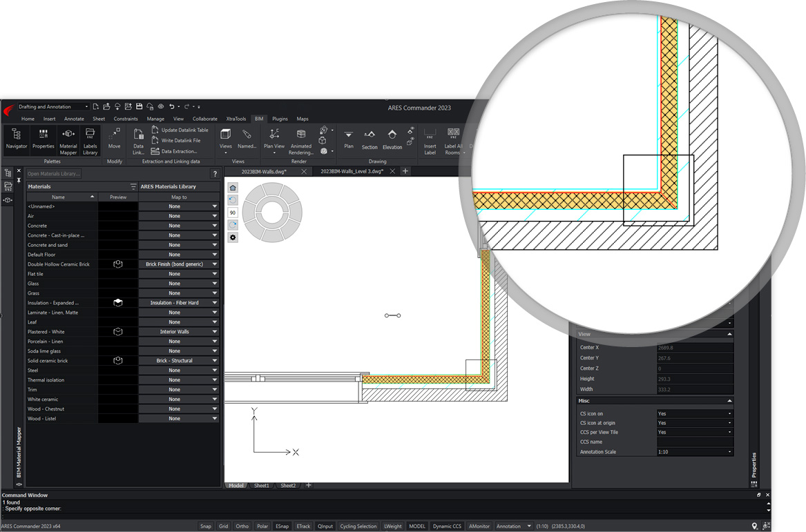The image size is (806, 532).
Task: Open the Collaborate ribbon tab
Action: pos(204,119)
